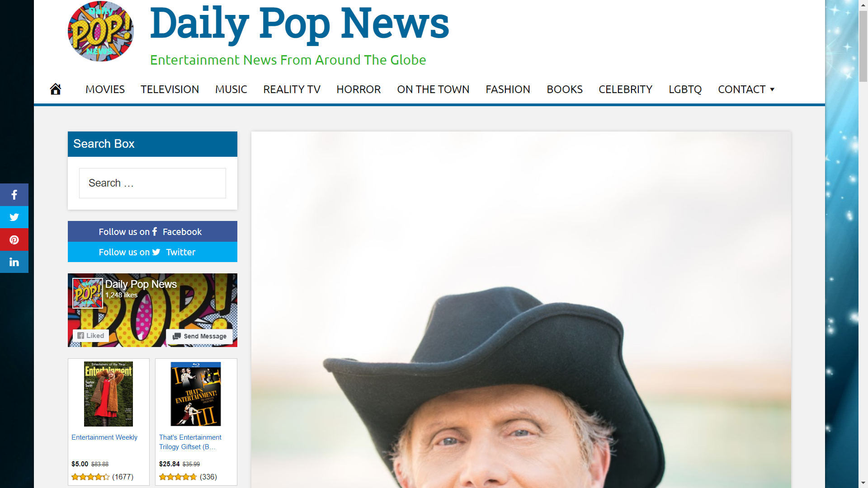Share page via Facebook sidebar icon

14,195
